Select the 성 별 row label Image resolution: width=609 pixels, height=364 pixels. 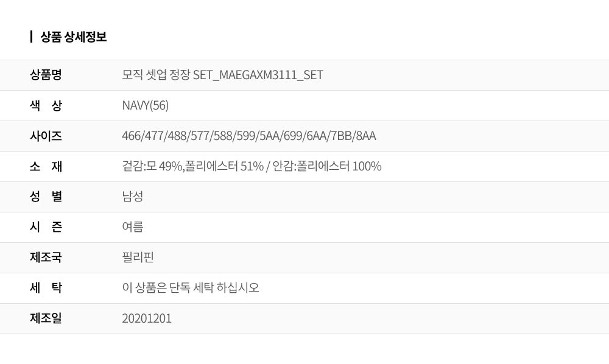46,197
